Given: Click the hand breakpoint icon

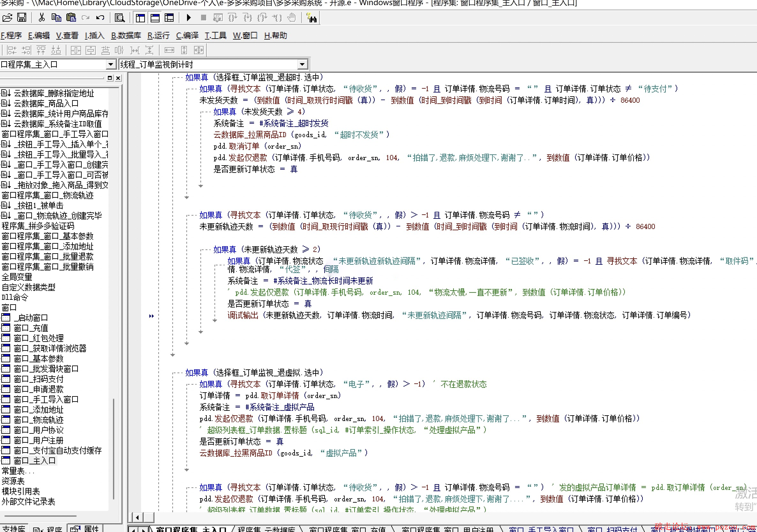Looking at the screenshot, I should (291, 18).
